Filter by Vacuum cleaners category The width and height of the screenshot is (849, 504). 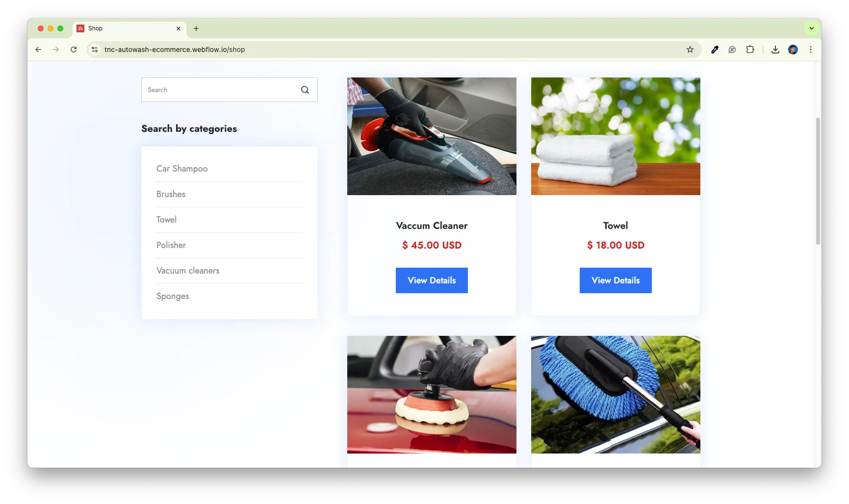(x=188, y=271)
